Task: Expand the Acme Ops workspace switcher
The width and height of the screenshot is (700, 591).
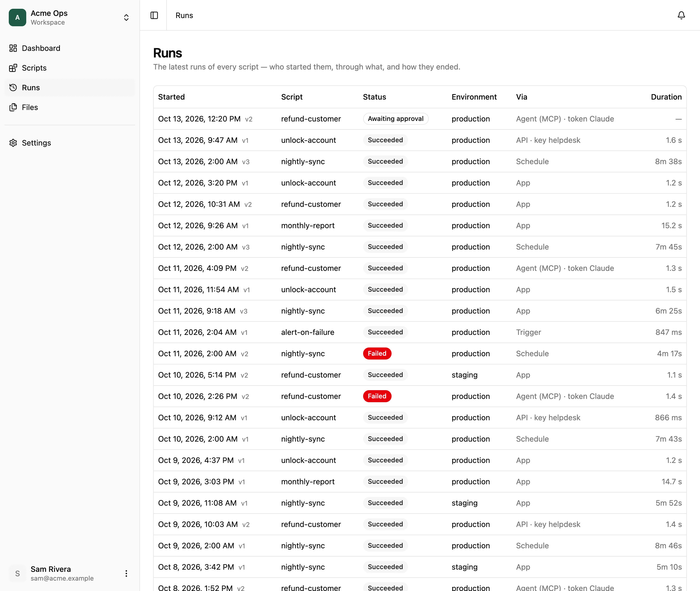Action: pyautogui.click(x=126, y=18)
